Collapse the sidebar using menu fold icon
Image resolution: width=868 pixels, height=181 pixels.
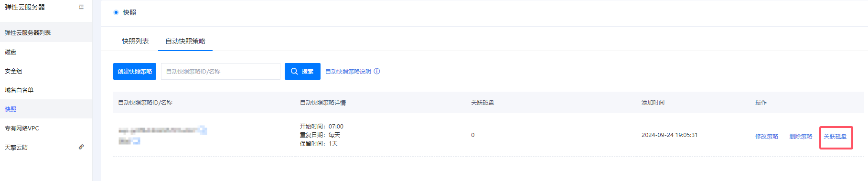[81, 7]
